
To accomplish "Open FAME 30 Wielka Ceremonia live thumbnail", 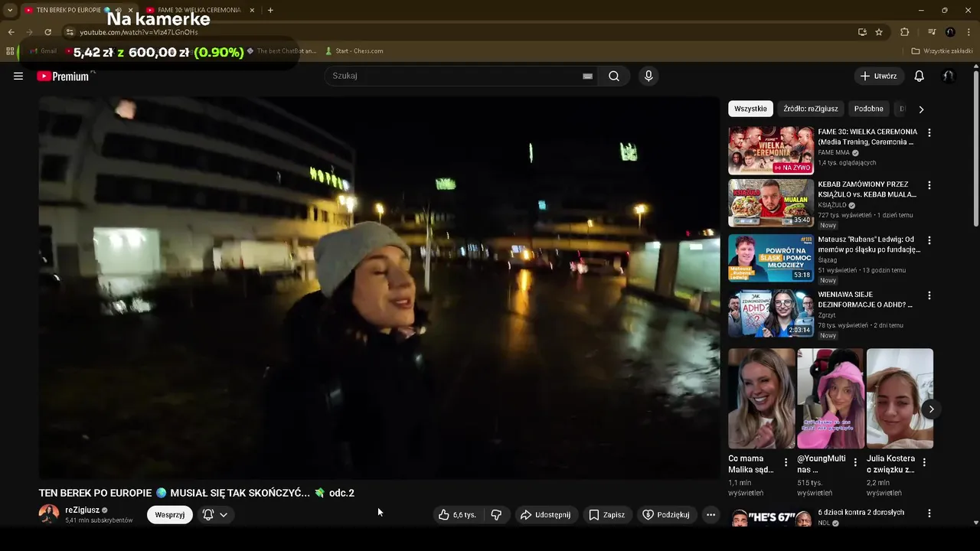I will [x=771, y=150].
